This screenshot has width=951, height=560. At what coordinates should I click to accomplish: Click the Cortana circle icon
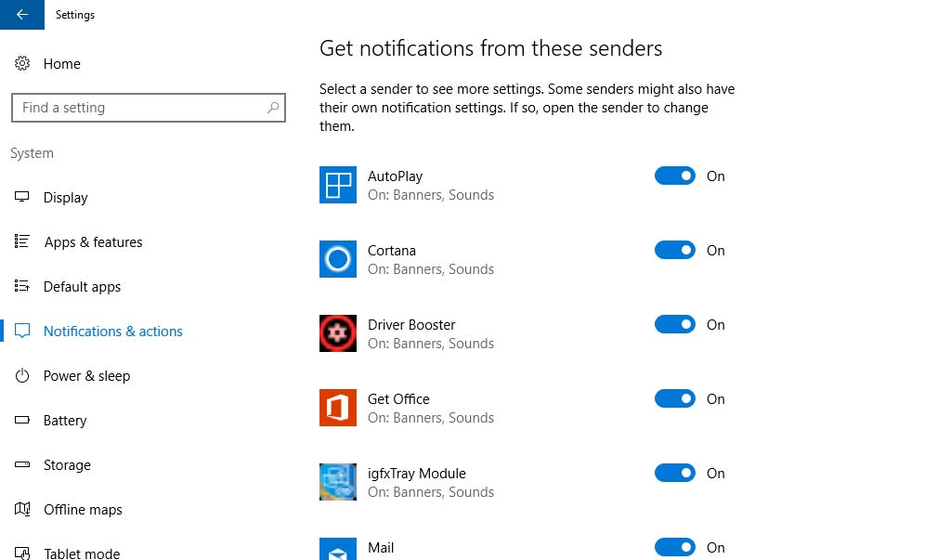[x=338, y=259]
